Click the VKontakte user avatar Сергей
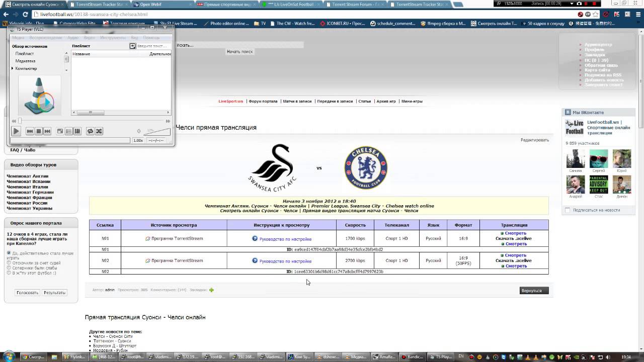Viewport: 644px width, 362px height. (599, 159)
